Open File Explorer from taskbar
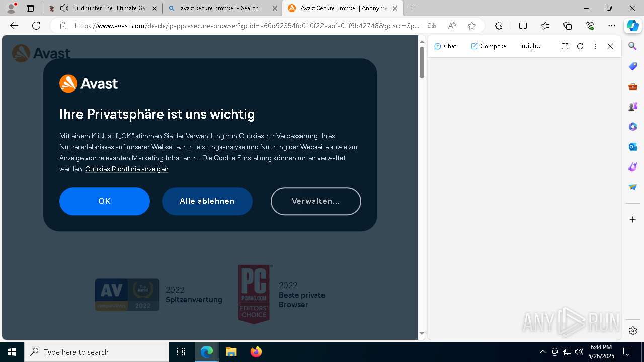The height and width of the screenshot is (362, 644). [231, 352]
